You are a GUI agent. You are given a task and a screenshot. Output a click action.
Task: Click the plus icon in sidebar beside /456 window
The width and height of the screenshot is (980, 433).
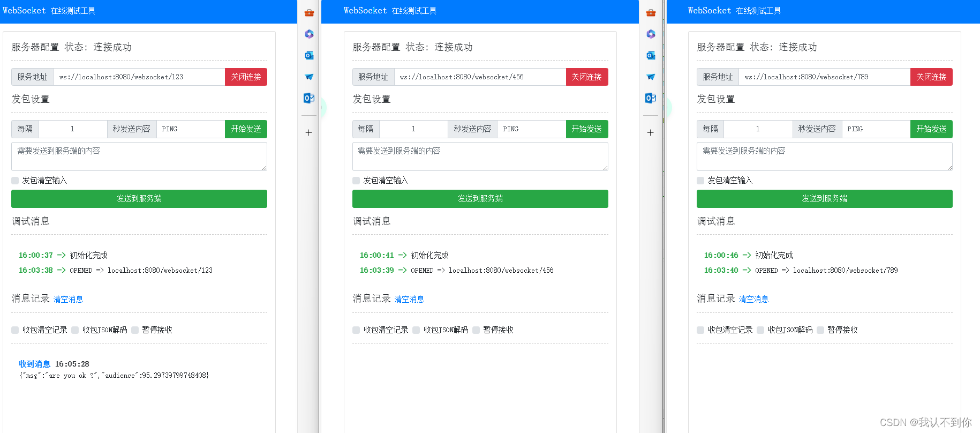(650, 132)
